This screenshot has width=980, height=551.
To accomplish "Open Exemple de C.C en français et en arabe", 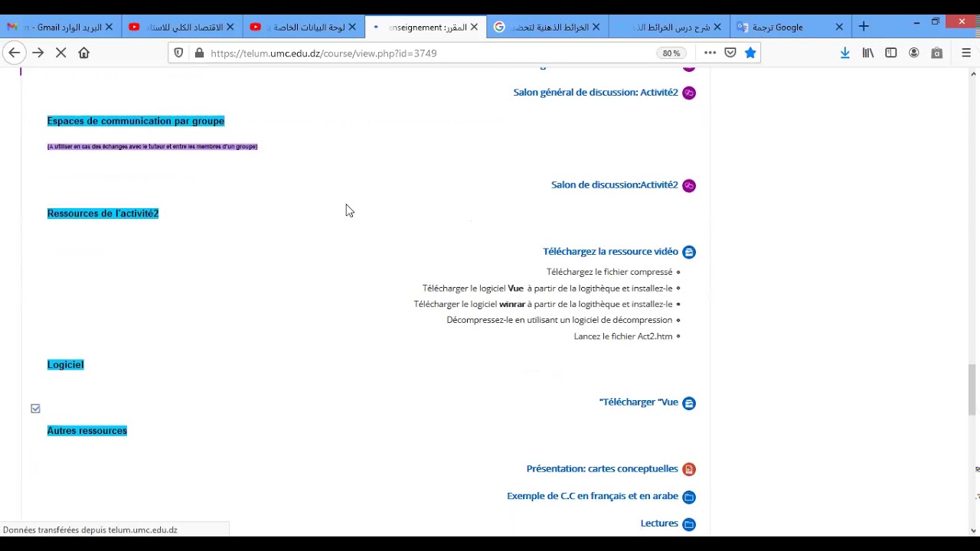I will (x=593, y=497).
